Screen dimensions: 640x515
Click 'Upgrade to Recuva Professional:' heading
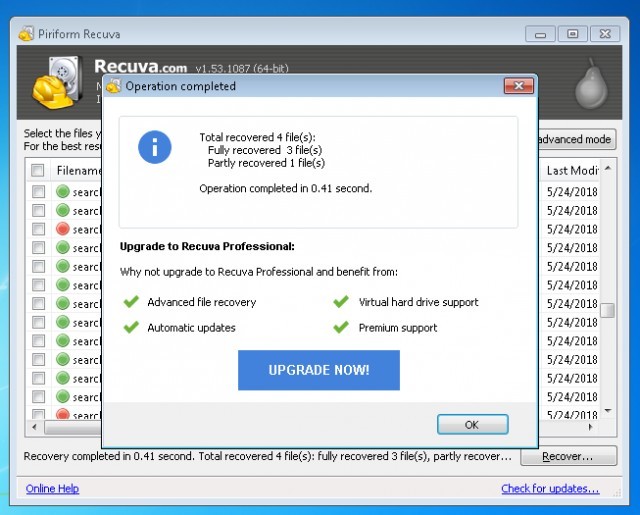point(207,246)
